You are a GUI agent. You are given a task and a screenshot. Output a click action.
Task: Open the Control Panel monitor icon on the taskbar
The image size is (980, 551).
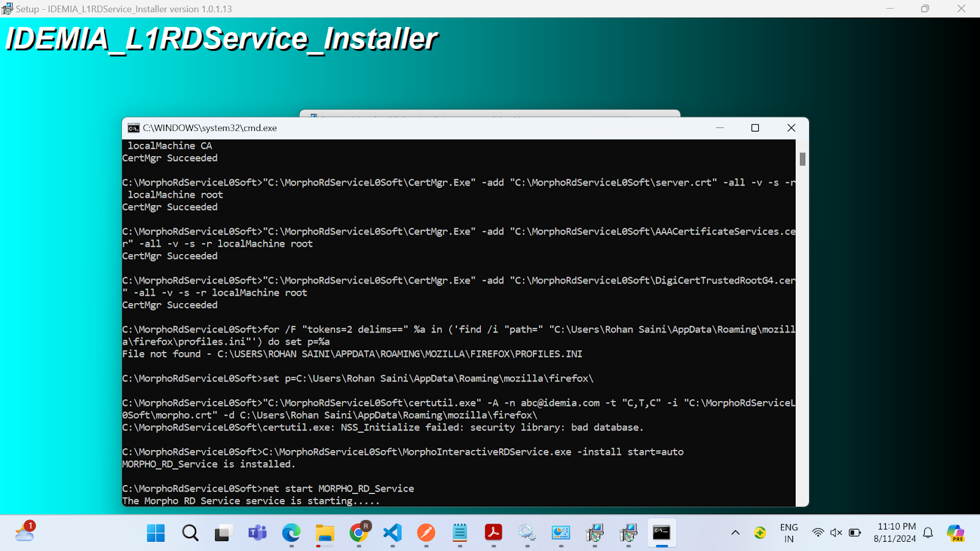pos(560,533)
